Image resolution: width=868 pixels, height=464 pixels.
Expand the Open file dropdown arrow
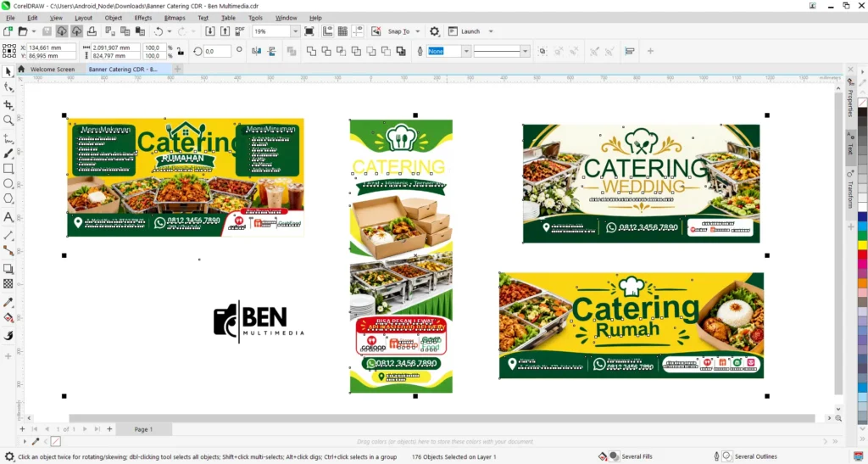coord(34,31)
